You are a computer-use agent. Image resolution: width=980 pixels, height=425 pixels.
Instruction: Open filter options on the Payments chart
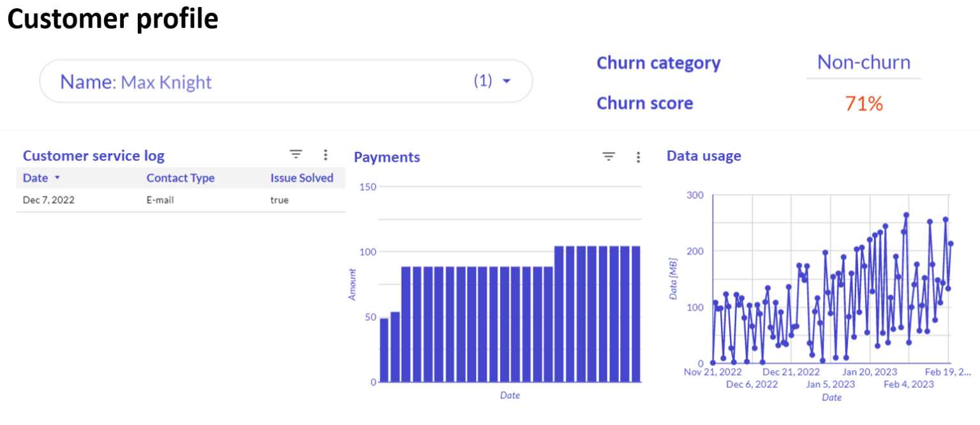point(609,156)
